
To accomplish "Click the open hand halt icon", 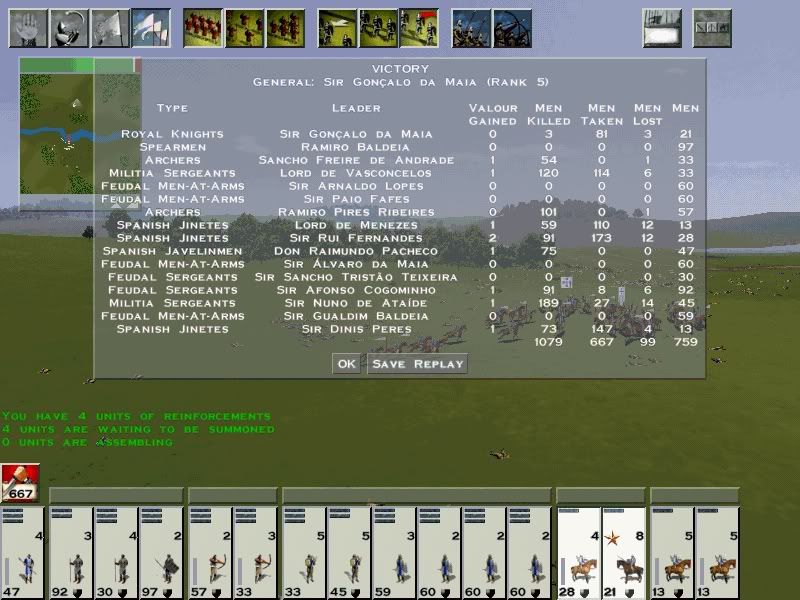I will 28,29.
